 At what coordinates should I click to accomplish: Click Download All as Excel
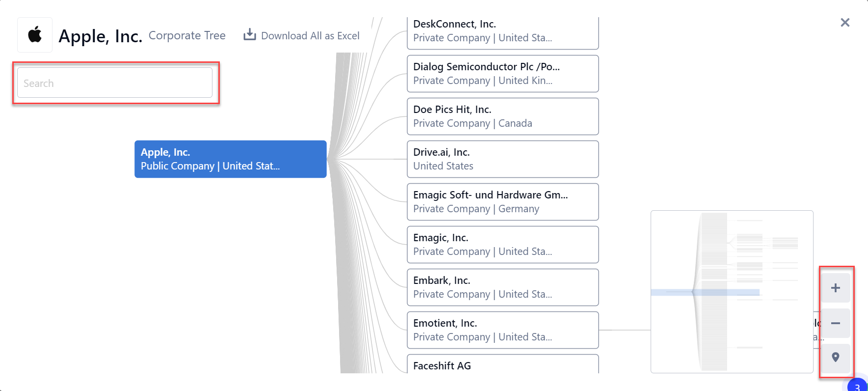[310, 36]
